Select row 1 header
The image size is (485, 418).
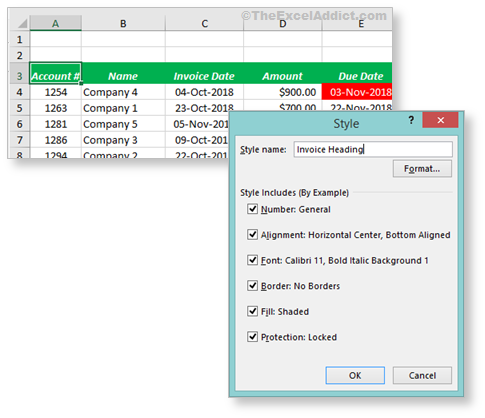point(19,39)
